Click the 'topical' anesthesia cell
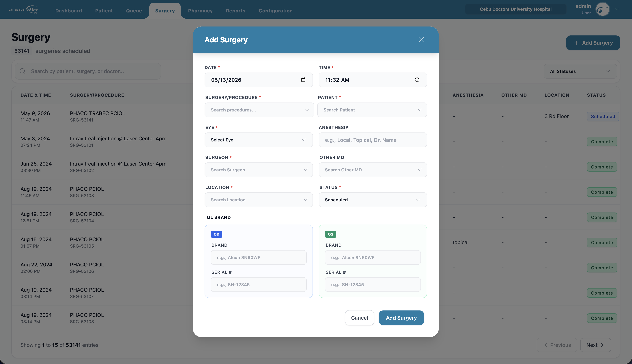 click(460, 242)
